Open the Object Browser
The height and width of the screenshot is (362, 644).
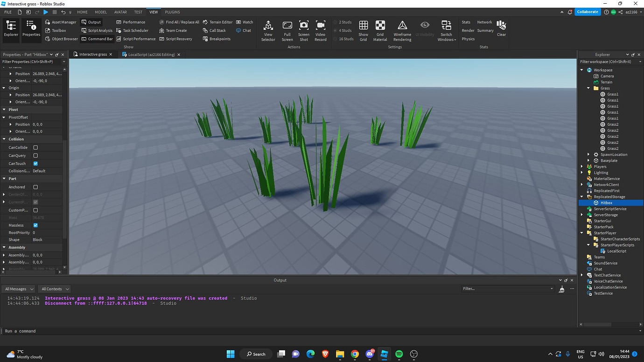tap(61, 39)
